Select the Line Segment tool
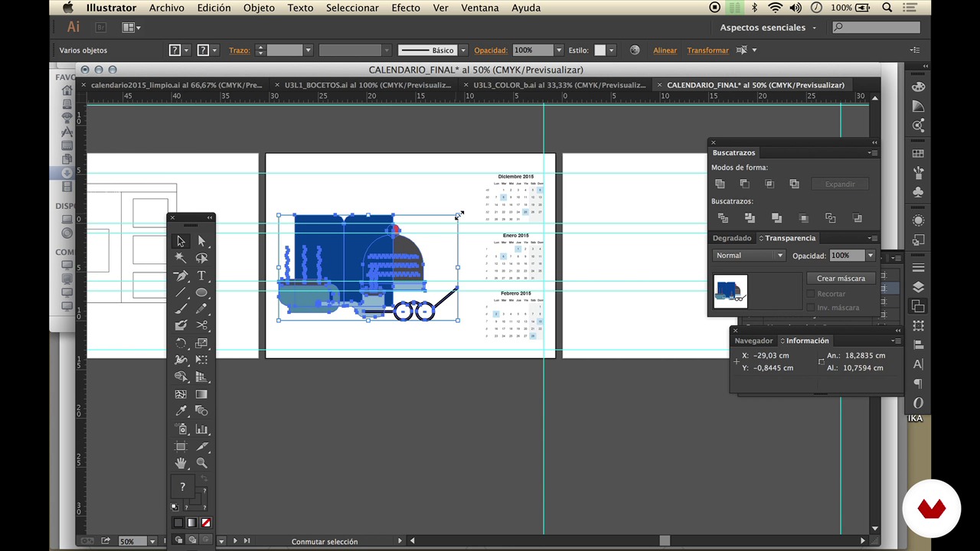Screen dimensions: 980x551 181,292
